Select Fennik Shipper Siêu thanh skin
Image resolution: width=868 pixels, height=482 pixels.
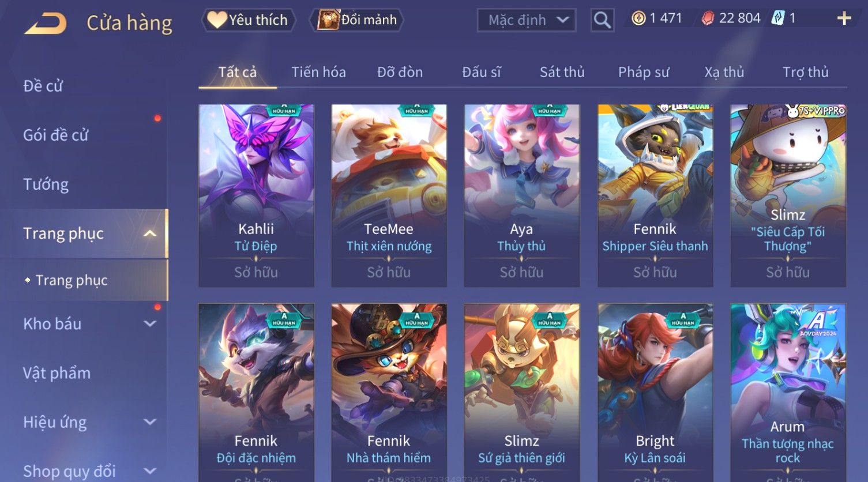point(655,195)
